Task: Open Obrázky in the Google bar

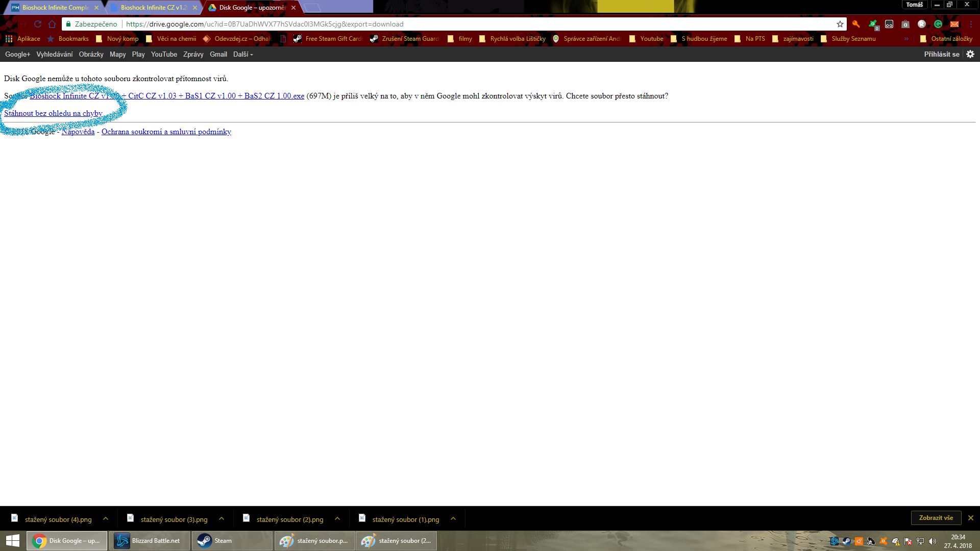Action: 91,54
